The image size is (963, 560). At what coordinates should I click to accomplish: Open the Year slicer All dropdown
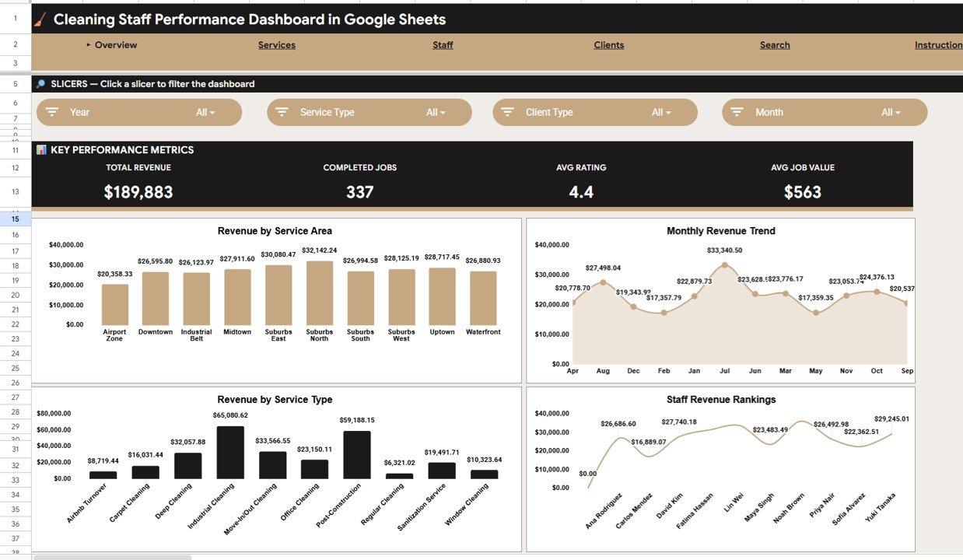tap(205, 112)
